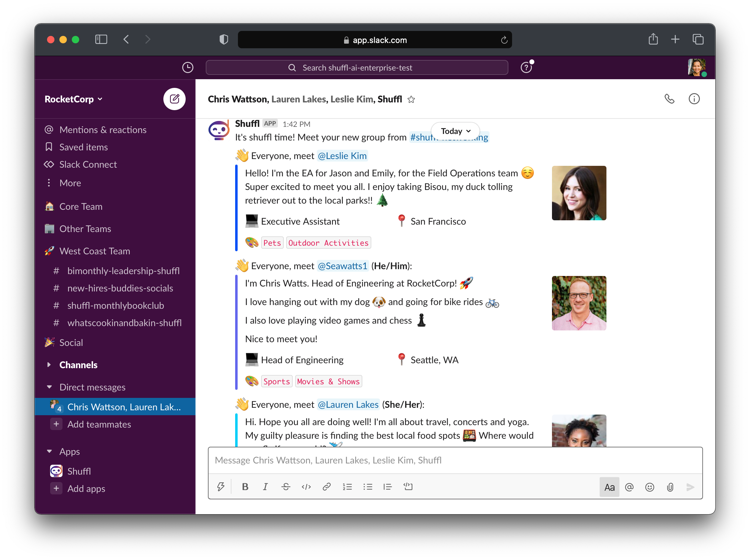Start a call with the phone icon

[x=669, y=99]
